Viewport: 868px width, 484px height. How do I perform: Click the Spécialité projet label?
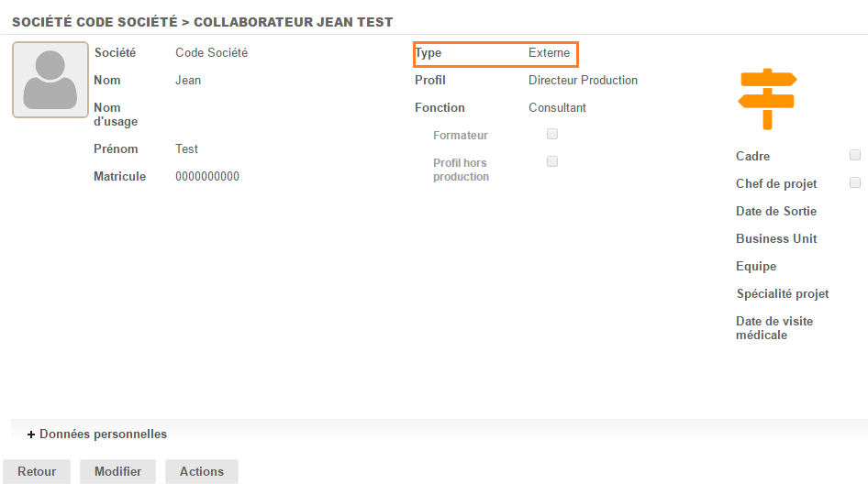click(x=782, y=294)
